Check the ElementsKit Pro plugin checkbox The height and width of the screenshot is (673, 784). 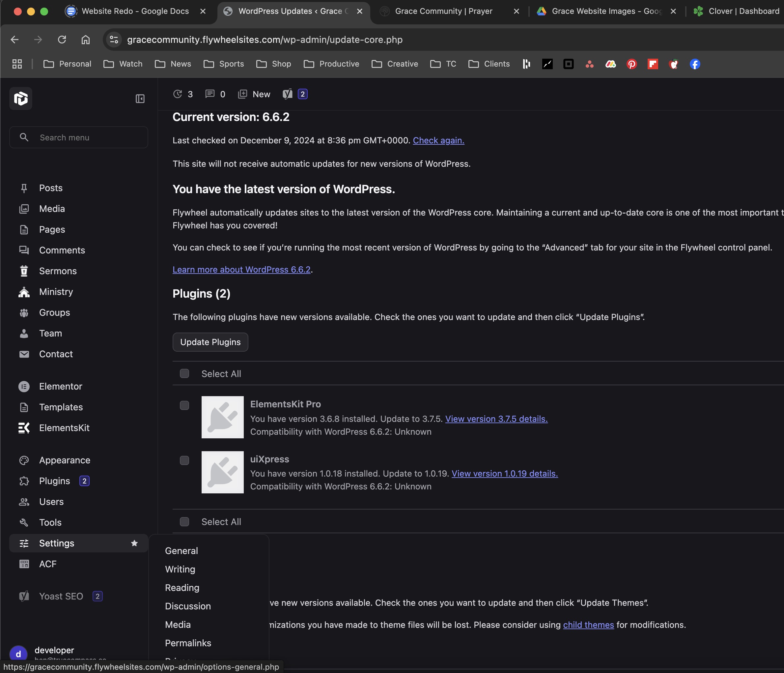pos(184,405)
